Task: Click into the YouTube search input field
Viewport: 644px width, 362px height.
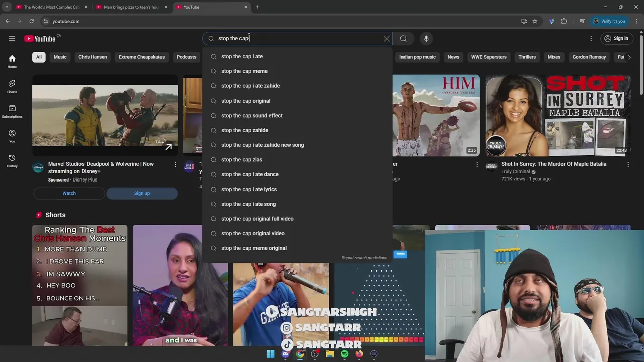Action: click(x=297, y=38)
